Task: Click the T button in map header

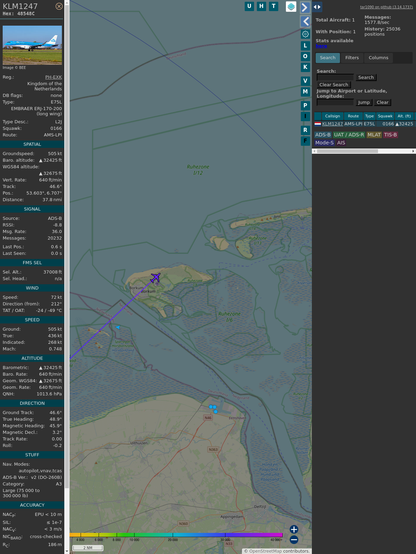Action: (273, 6)
